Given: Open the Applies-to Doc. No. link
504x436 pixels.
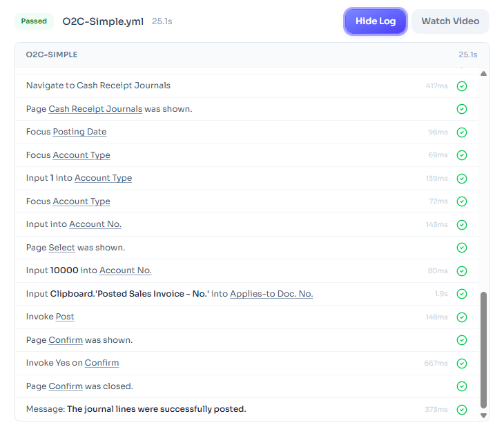Looking at the screenshot, I should pyautogui.click(x=271, y=294).
